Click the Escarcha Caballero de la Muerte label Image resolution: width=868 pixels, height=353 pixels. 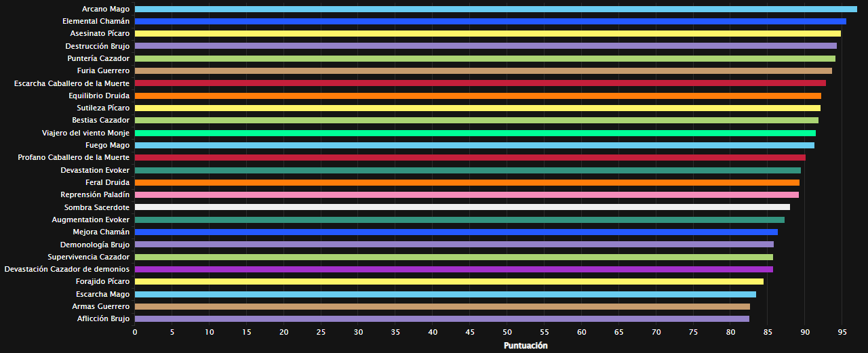[72, 83]
